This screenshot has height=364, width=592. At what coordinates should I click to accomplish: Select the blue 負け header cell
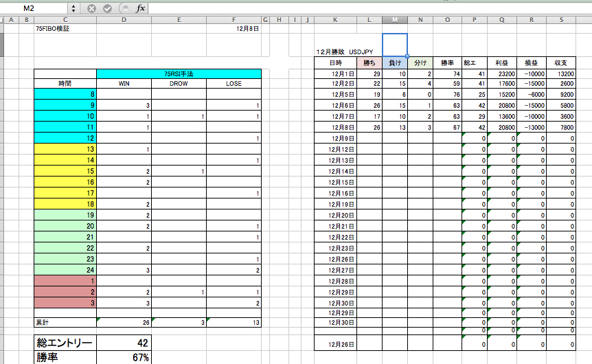tap(394, 63)
